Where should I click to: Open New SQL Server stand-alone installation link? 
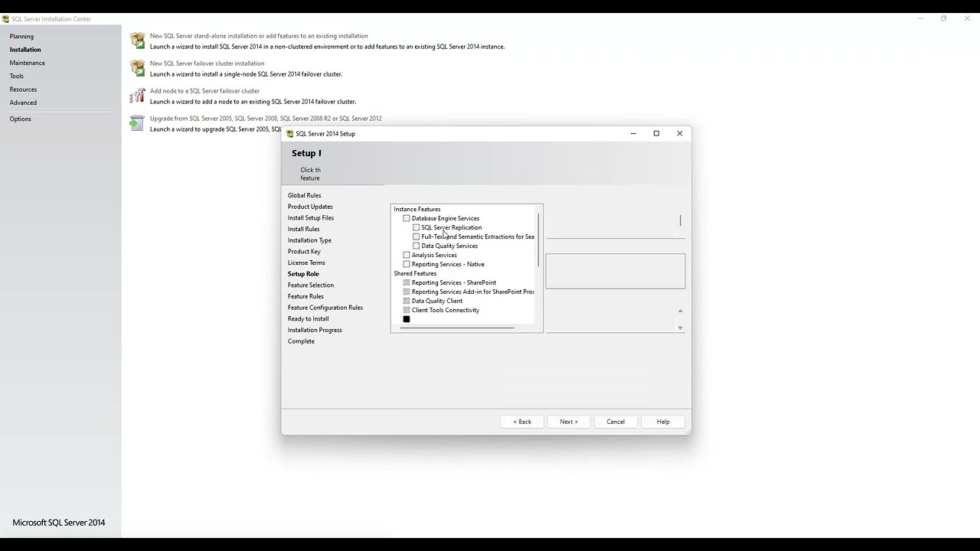pos(259,36)
